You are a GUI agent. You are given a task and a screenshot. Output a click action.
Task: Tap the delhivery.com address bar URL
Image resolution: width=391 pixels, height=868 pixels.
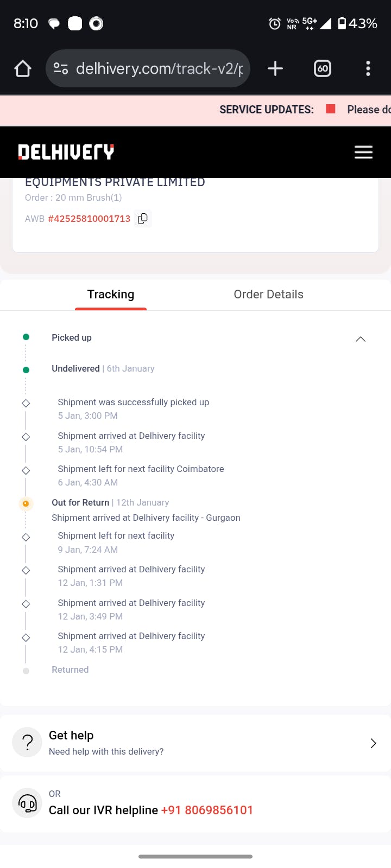pos(159,68)
